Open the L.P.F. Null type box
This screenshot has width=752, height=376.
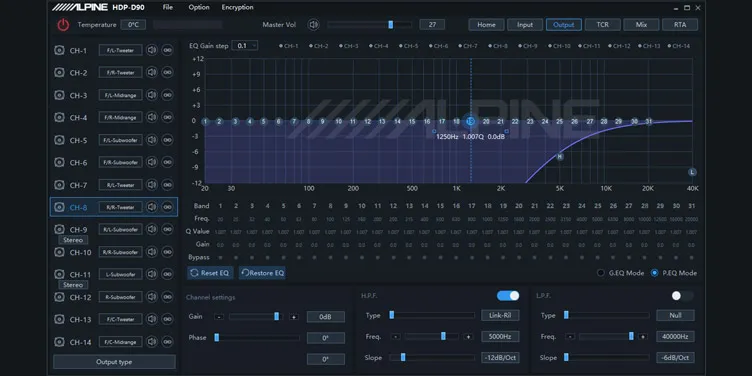(x=675, y=315)
